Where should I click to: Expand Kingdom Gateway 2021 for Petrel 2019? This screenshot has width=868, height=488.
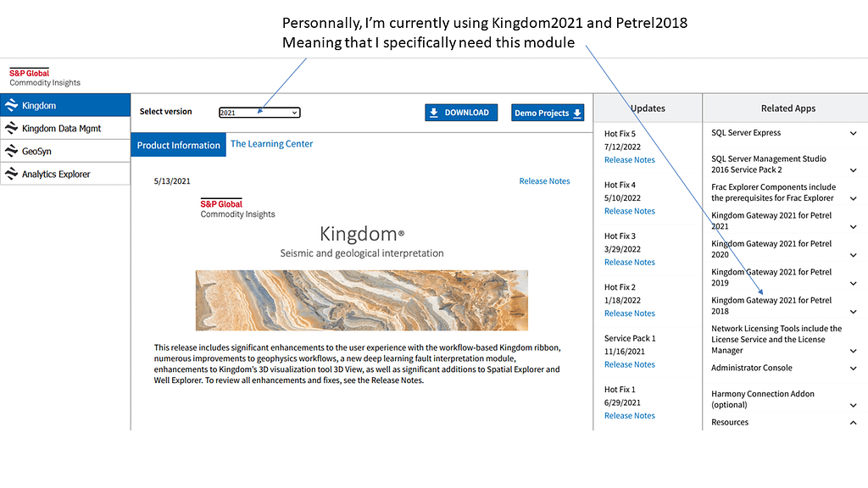click(x=853, y=283)
